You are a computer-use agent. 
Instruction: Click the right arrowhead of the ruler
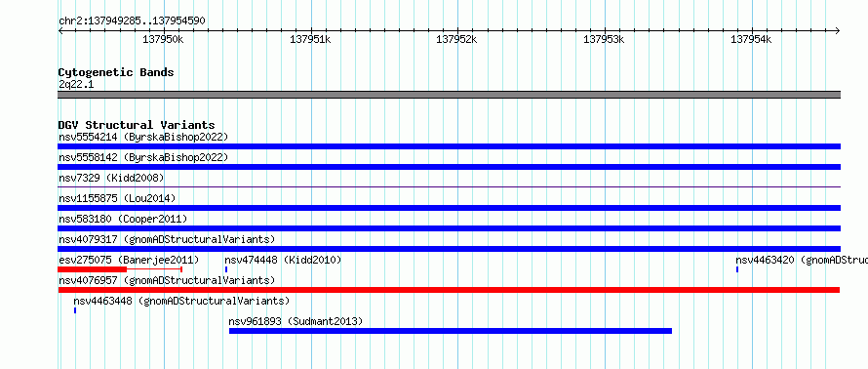pyautogui.click(x=838, y=30)
